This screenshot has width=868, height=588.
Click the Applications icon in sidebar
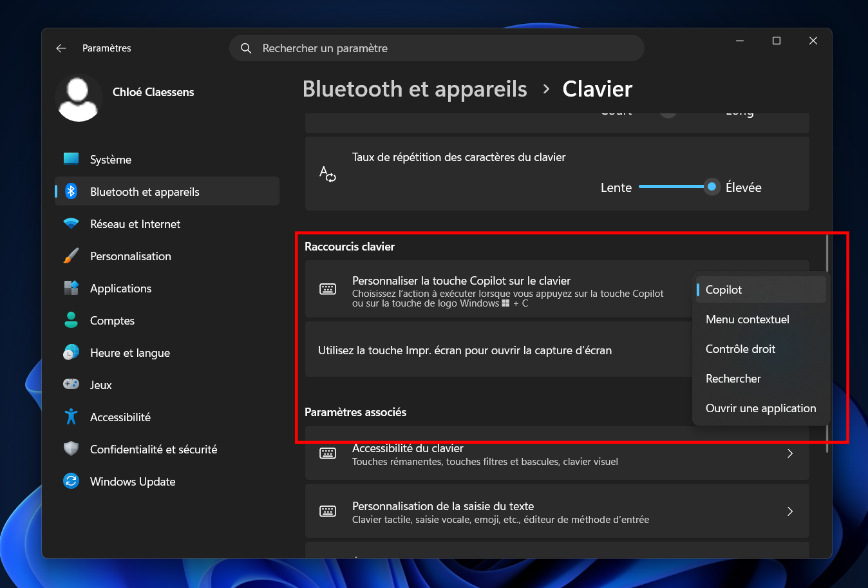71,288
